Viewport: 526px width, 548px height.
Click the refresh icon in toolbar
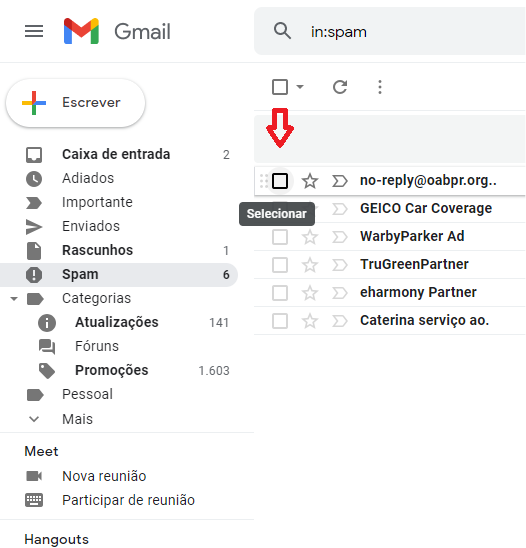tap(340, 87)
